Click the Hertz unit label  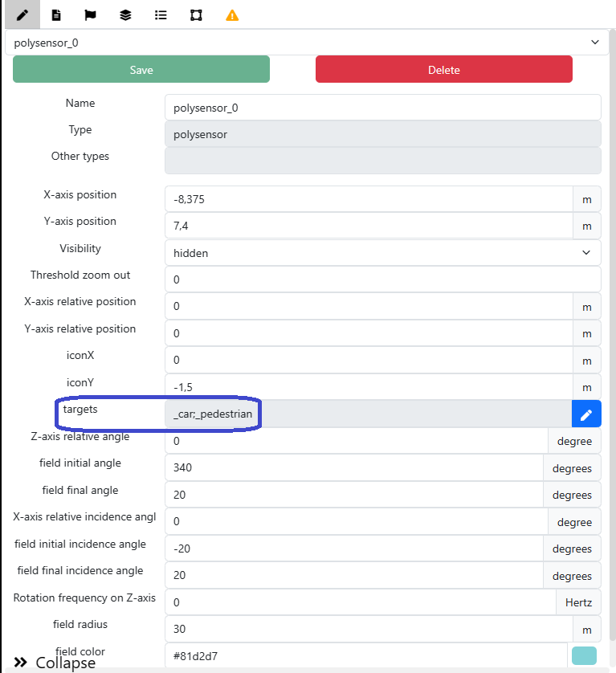[578, 602]
